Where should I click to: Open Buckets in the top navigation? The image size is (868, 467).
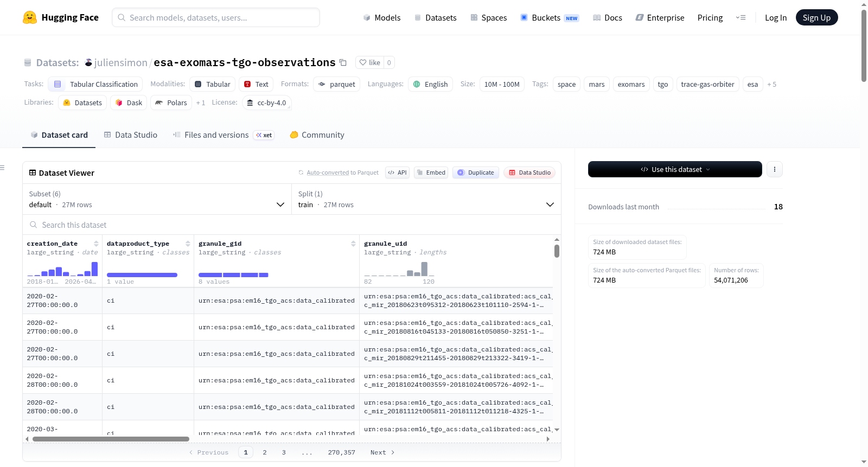549,17
